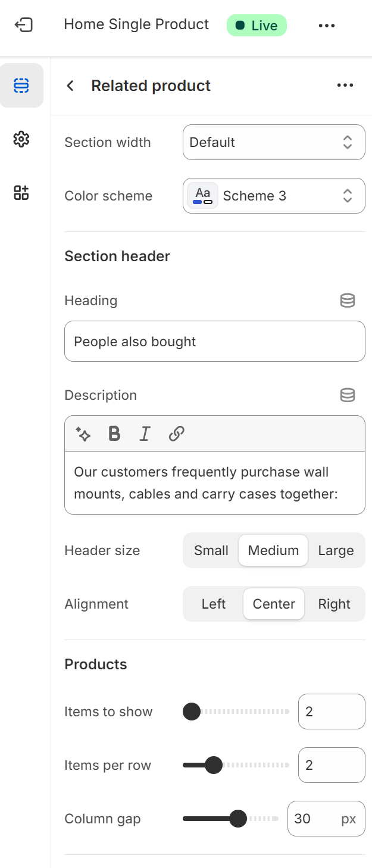Italicize the Description text

[145, 434]
